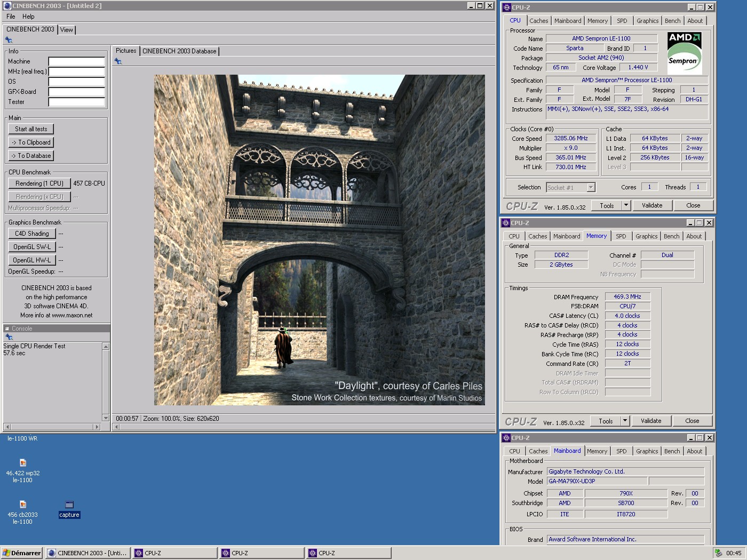This screenshot has width=747, height=560.
Task: Click the pin icon in Console panel
Action: [x=9, y=337]
